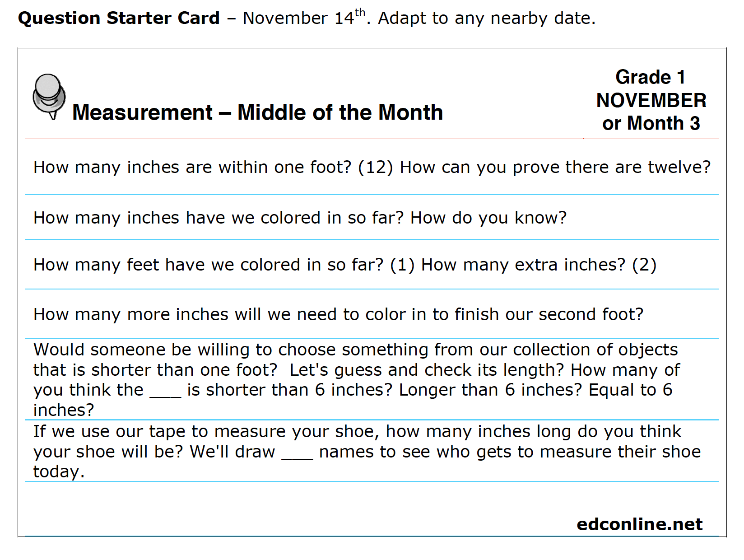Select 'How many extra inches? (2)' text
This screenshot has height=560, width=744.
click(x=539, y=265)
